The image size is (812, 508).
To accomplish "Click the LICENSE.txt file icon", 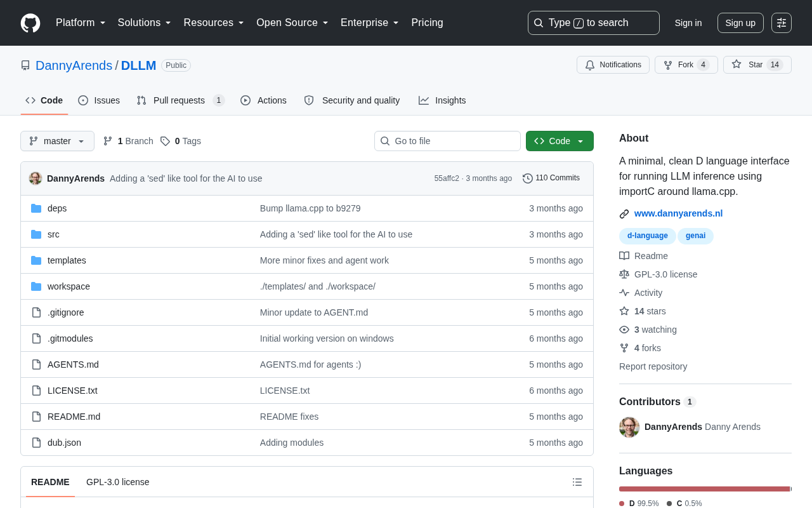I will (36, 391).
